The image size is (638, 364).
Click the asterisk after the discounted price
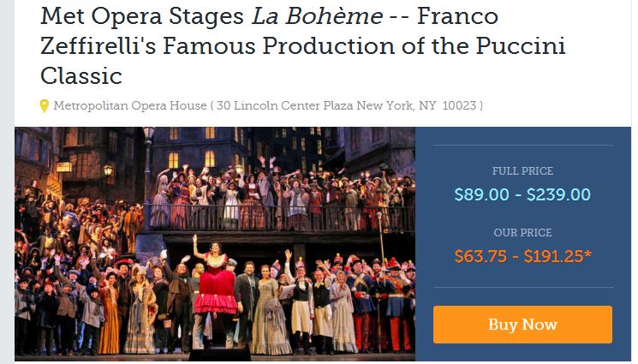(x=587, y=254)
